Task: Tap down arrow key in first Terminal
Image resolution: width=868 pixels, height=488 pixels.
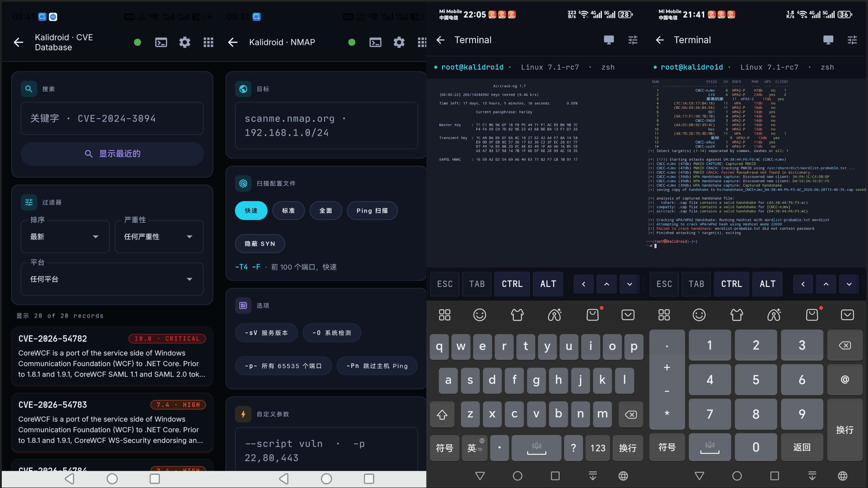Action: click(x=629, y=284)
